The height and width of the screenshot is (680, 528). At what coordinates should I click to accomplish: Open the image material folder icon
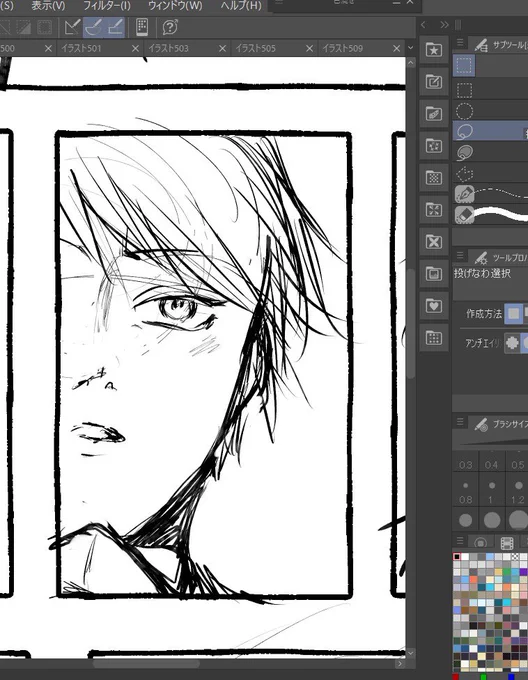coord(433,274)
